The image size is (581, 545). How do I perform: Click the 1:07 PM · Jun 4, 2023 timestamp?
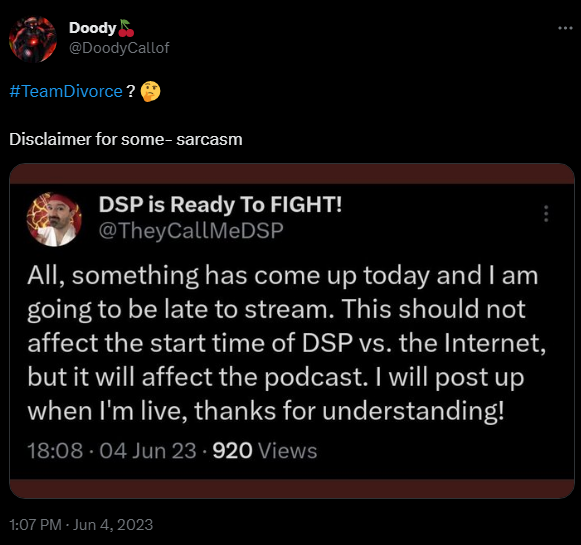coord(81,525)
